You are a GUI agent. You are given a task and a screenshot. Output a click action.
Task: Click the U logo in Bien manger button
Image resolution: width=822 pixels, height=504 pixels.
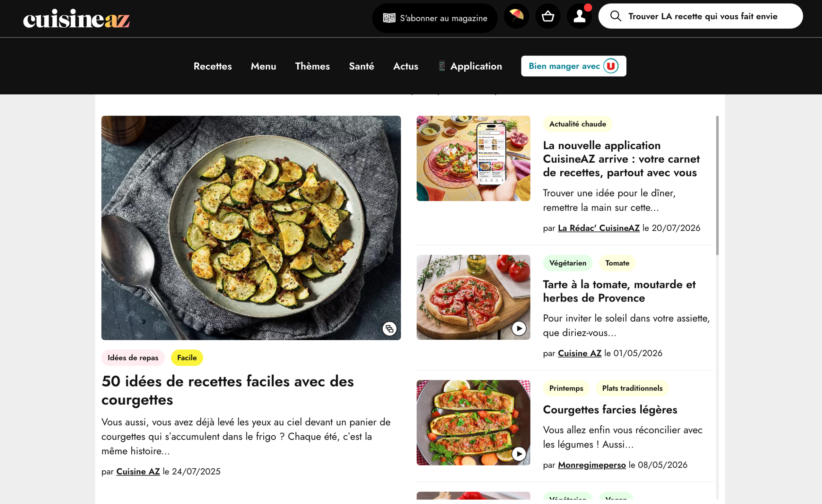pyautogui.click(x=611, y=66)
